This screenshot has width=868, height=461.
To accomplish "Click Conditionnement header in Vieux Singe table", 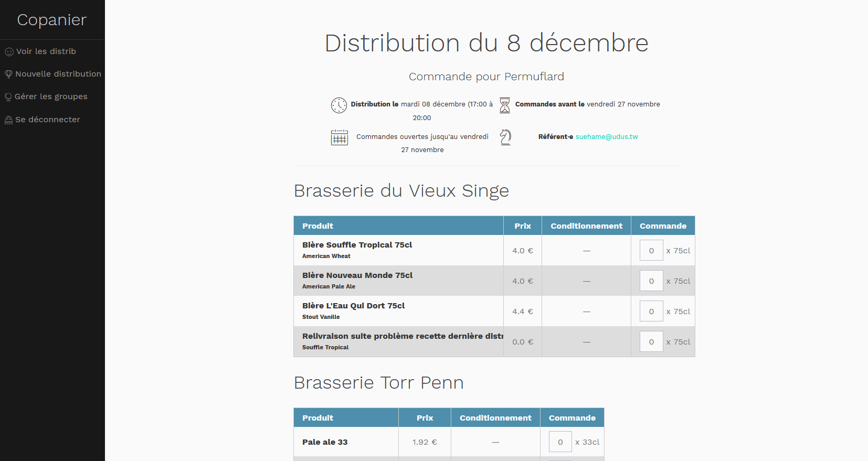I will click(586, 226).
